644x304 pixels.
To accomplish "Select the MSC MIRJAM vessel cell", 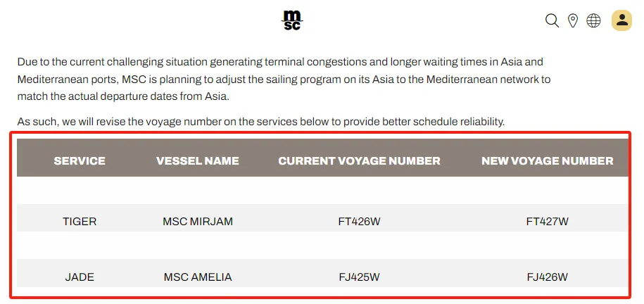I will 198,222.
